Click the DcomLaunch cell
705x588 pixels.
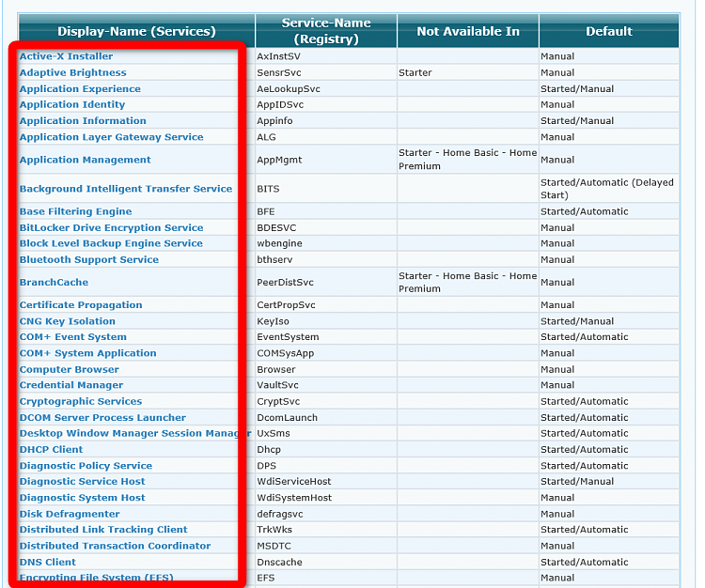pos(326,417)
